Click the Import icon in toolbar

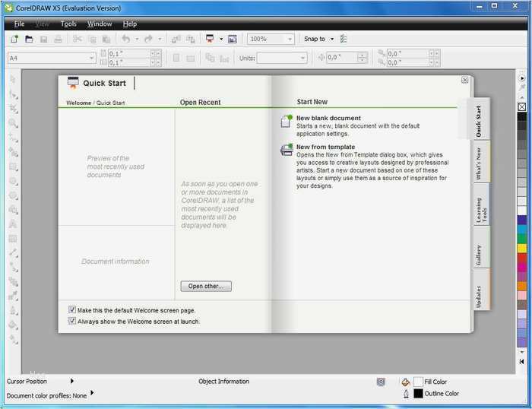176,40
